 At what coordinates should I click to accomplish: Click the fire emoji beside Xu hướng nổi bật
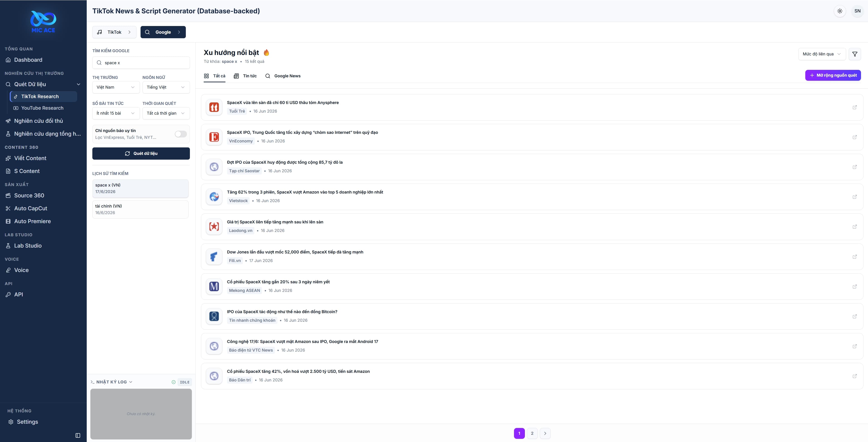[266, 52]
